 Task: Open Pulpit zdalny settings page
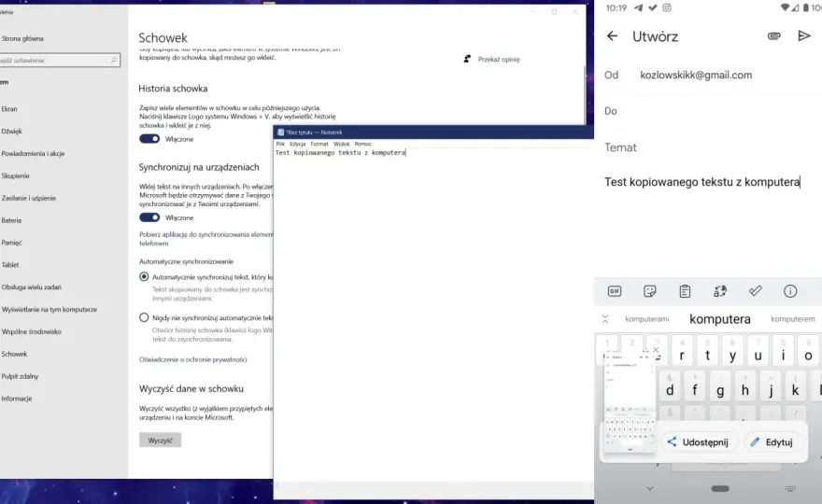pos(20,376)
